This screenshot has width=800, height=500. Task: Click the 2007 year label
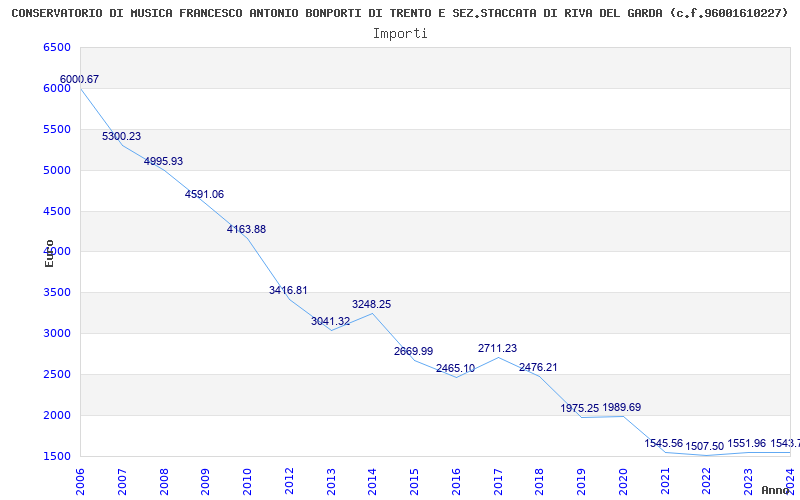[x=122, y=482]
